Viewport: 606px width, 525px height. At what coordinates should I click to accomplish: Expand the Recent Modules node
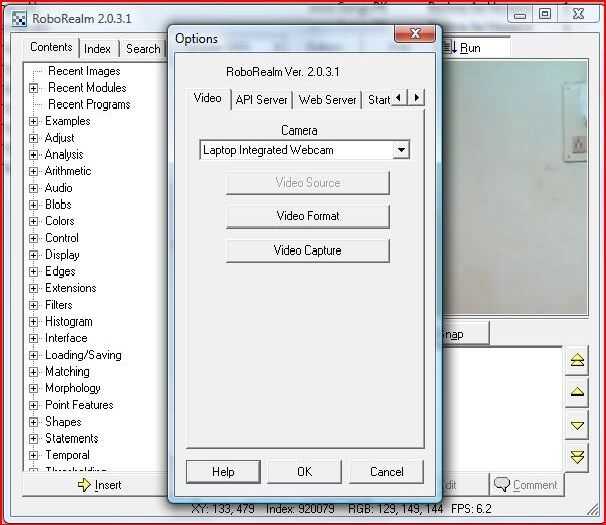click(x=34, y=88)
